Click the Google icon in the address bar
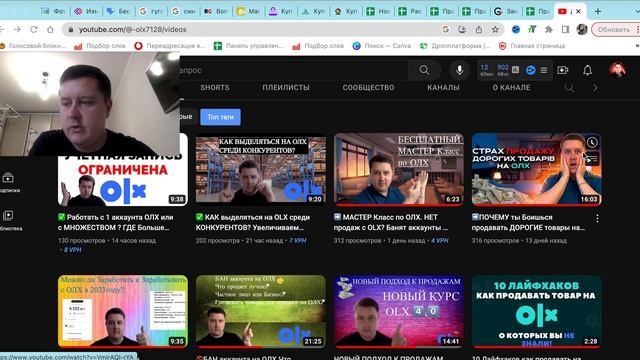 (x=446, y=29)
